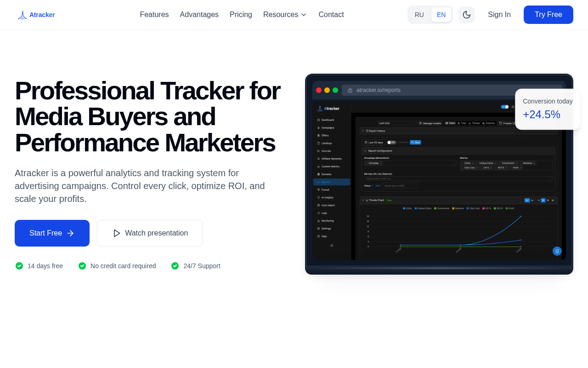Switch the site language to EN
This screenshot has width=588, height=368.
(x=441, y=15)
